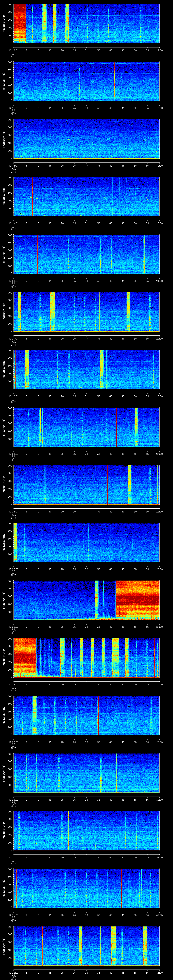Click the "12:16:00" start time label
The width and height of the screenshot is (173, 980).
[14, 50]
